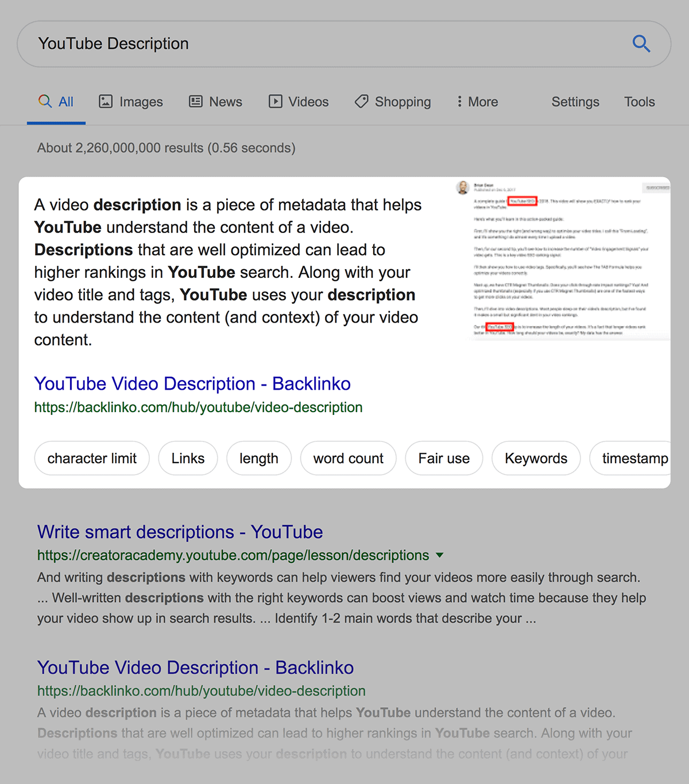689x784 pixels.
Task: Click the blue search magnifier icon
Action: pos(641,44)
